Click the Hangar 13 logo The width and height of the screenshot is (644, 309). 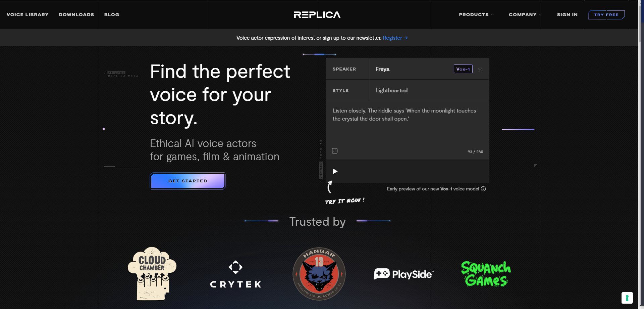click(x=319, y=274)
